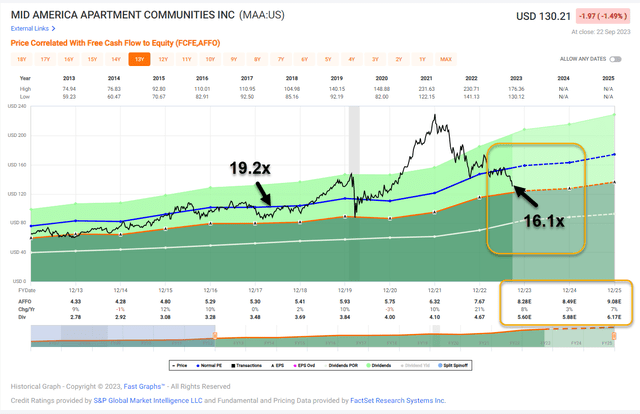Image resolution: width=640 pixels, height=414 pixels.
Task: Click the 2020 Low value 82.00
Action: (x=382, y=97)
